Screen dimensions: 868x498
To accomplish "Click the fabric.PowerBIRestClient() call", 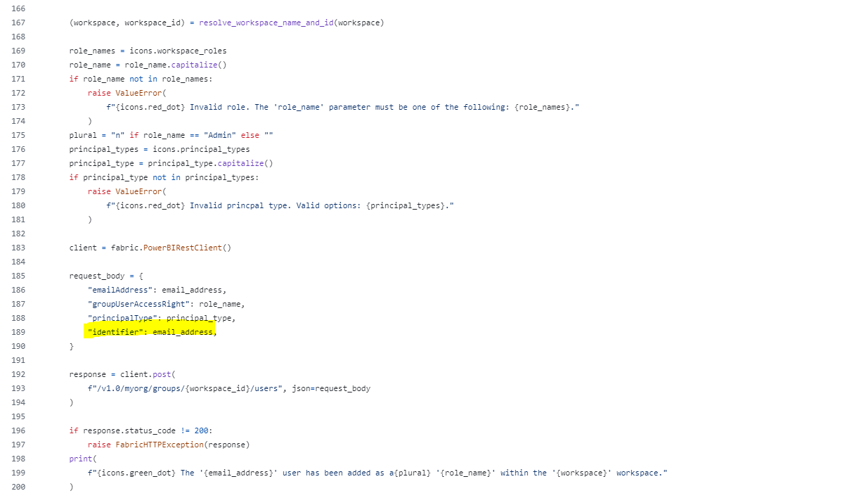I will (x=171, y=248).
